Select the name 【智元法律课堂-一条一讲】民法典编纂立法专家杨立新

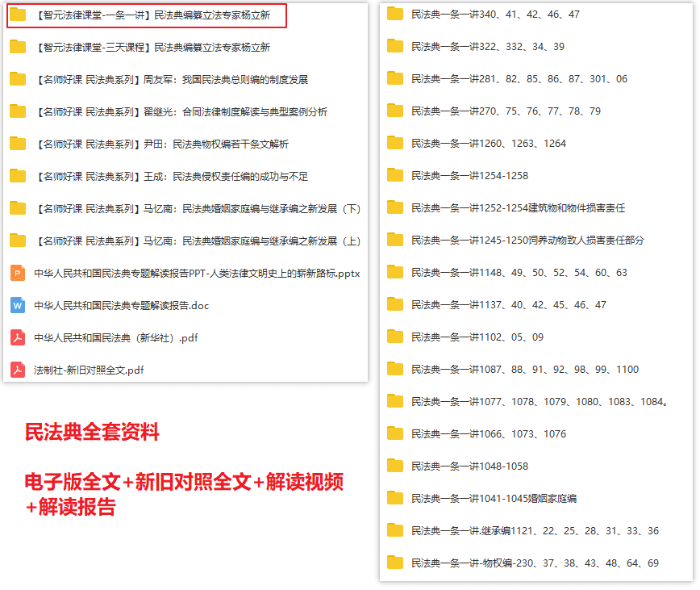click(152, 15)
